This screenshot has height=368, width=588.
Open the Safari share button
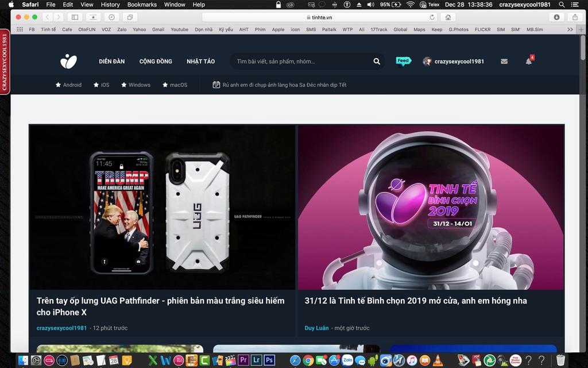point(575,17)
